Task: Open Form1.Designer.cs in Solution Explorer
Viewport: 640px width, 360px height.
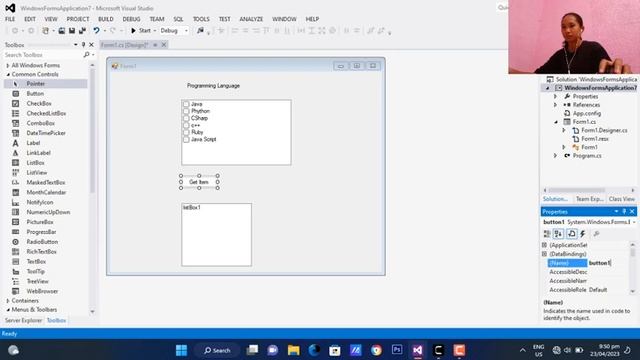Action: 604,130
